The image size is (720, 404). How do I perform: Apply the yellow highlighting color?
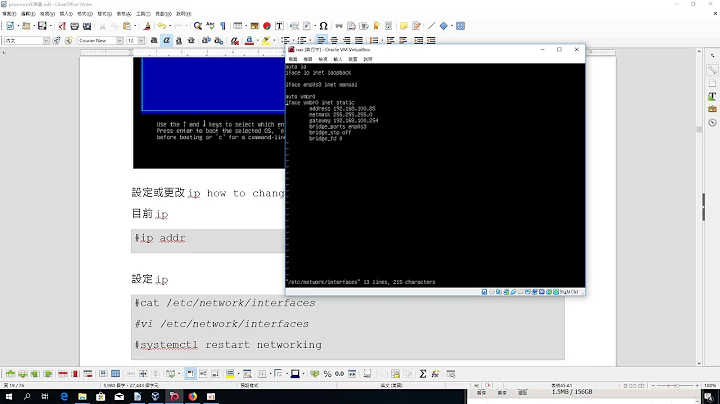click(266, 40)
